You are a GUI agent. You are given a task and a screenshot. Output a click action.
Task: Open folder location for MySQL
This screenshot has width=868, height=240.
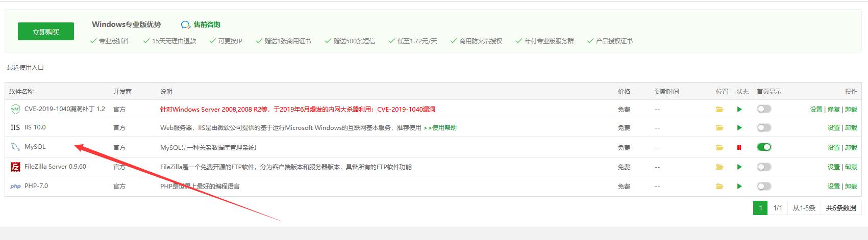point(720,147)
